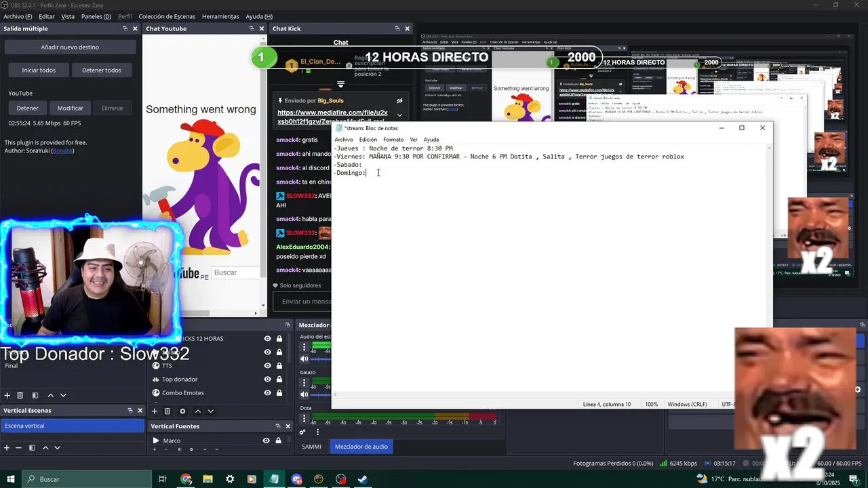Open File Explorer from the taskbar
The width and height of the screenshot is (868, 488).
(208, 479)
